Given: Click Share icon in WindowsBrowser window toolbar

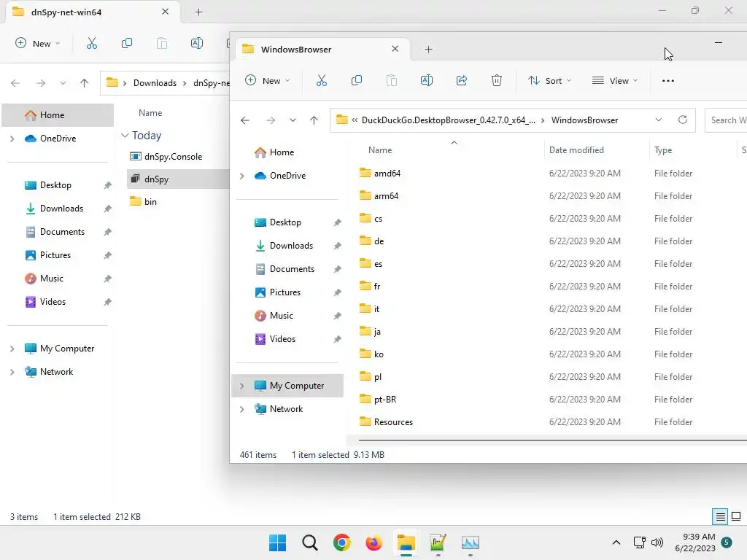Looking at the screenshot, I should [462, 80].
